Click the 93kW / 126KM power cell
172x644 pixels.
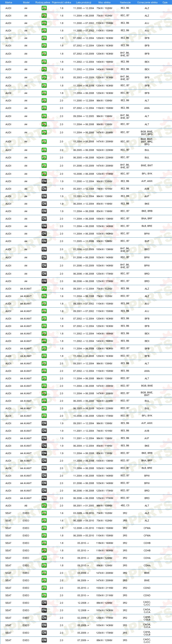click(104, 241)
